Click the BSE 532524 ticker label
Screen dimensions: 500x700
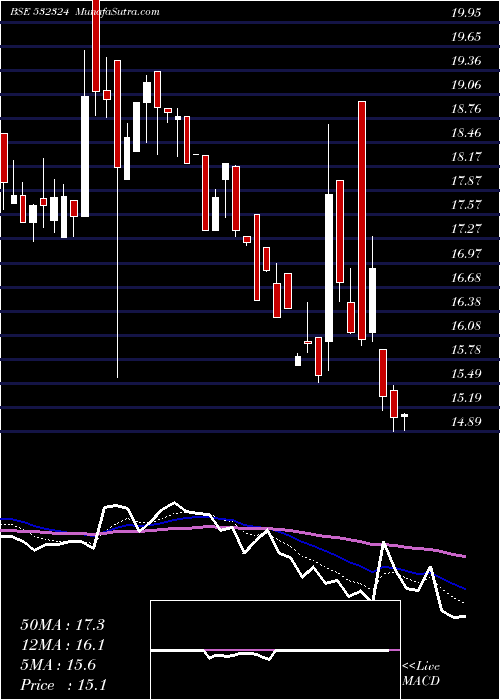click(39, 12)
